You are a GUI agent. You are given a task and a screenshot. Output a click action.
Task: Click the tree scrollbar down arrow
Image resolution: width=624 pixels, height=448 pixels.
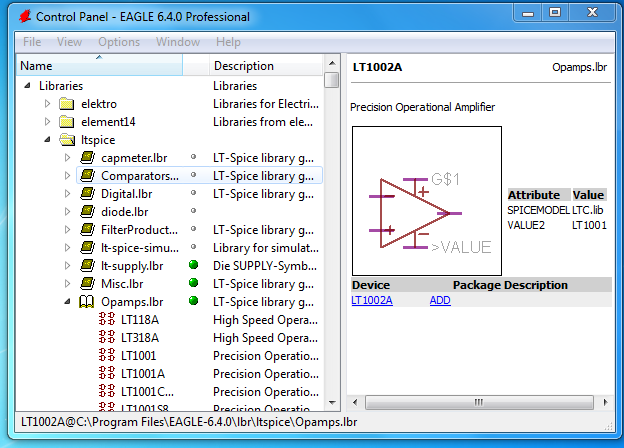point(332,403)
